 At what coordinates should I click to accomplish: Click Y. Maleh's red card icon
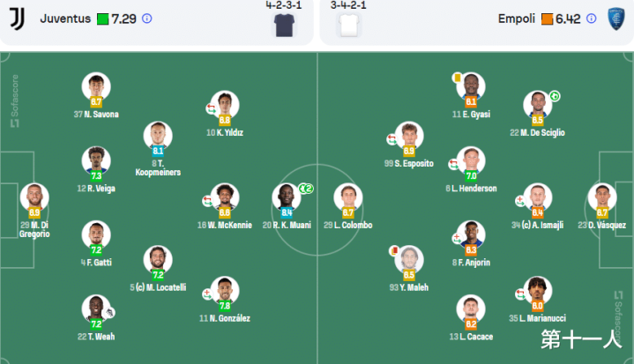393,250
